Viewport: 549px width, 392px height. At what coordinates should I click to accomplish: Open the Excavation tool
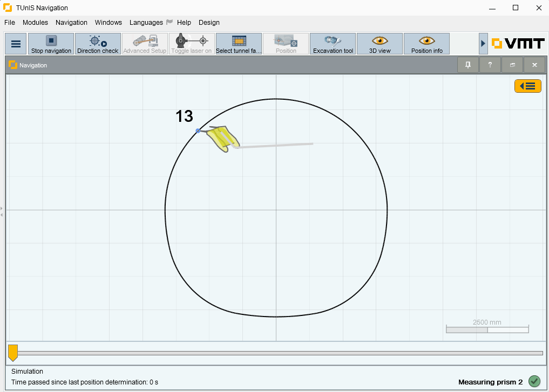[333, 44]
